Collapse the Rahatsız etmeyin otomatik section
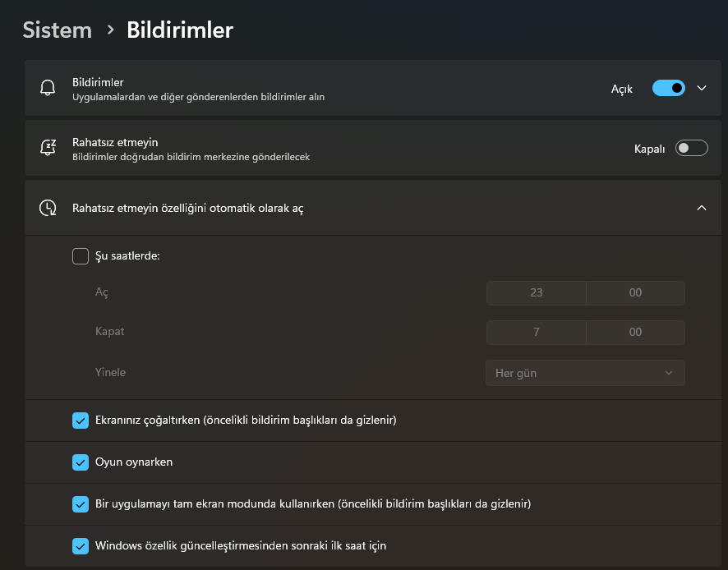728x570 pixels. [x=703, y=207]
